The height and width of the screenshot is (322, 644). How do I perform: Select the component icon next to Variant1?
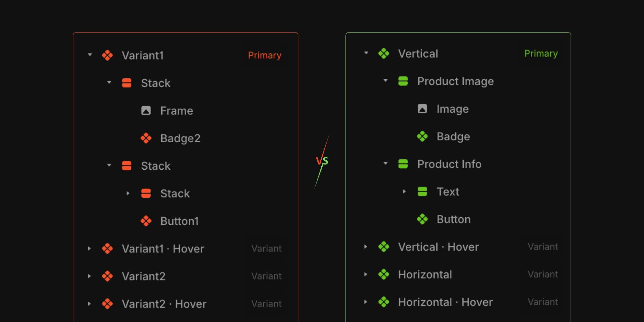point(108,55)
